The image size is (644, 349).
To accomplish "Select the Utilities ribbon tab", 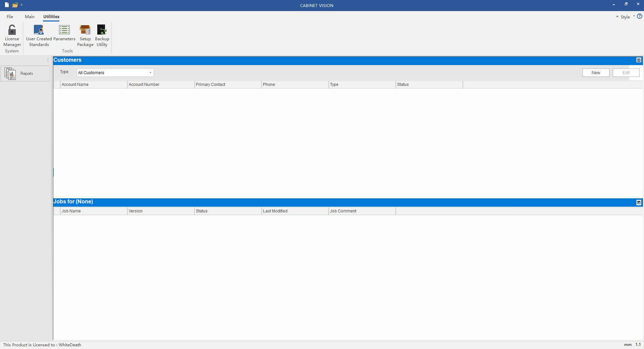I will (51, 16).
